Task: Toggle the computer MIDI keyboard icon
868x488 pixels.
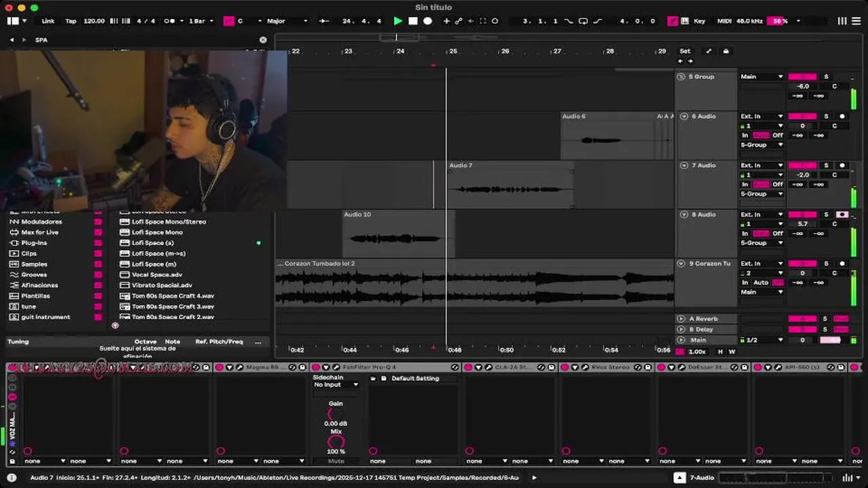Action: (x=684, y=21)
